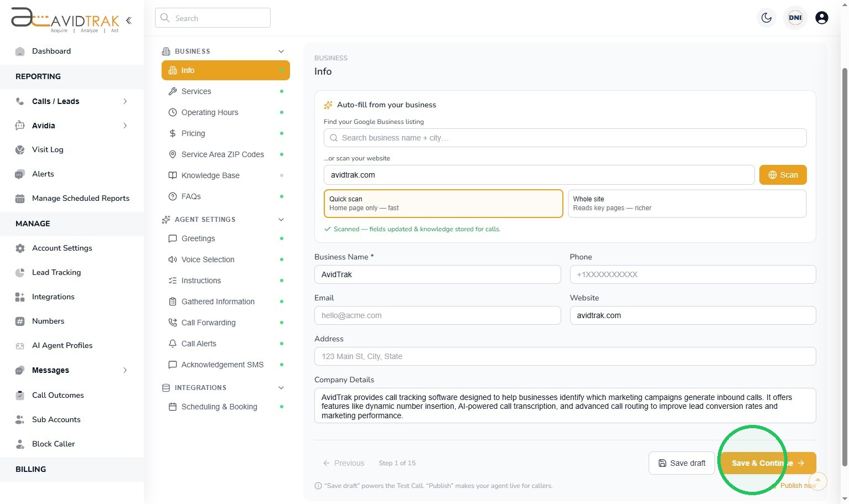Click the Call Outcomes icon

tap(20, 396)
